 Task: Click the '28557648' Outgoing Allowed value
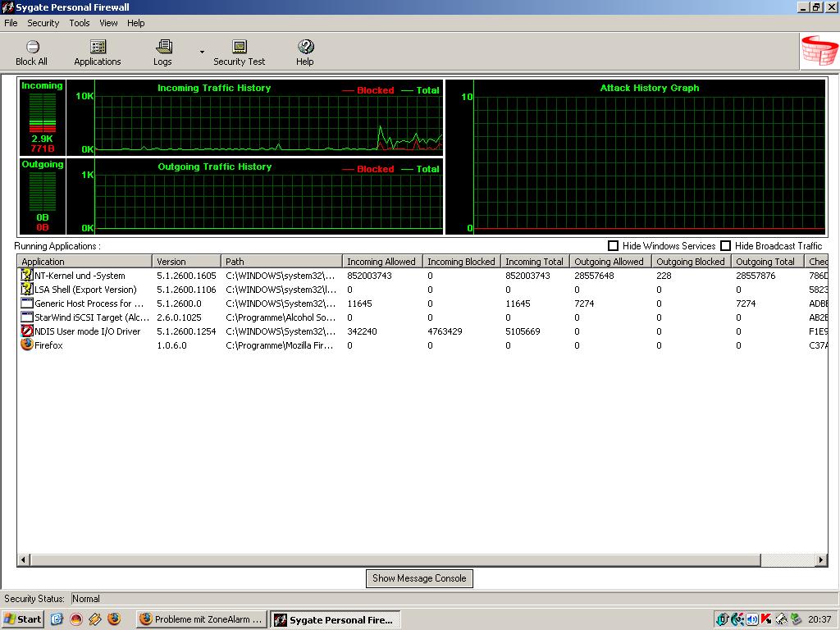[x=594, y=276]
